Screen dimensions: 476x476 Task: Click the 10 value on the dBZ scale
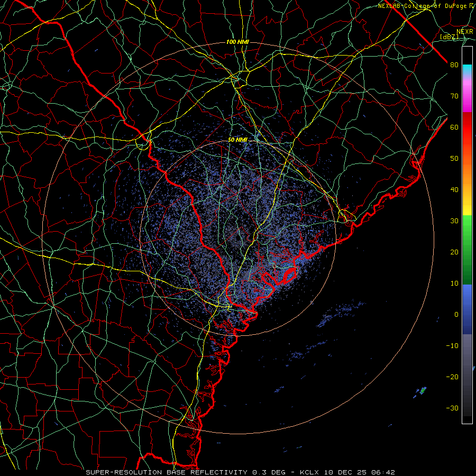pos(454,283)
